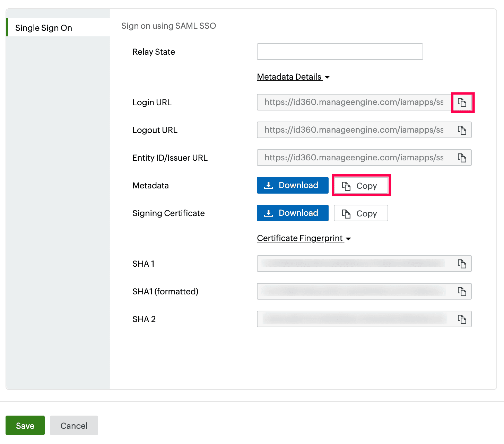Click the arrow beside Metadata Details
The width and height of the screenshot is (504, 444).
click(327, 77)
